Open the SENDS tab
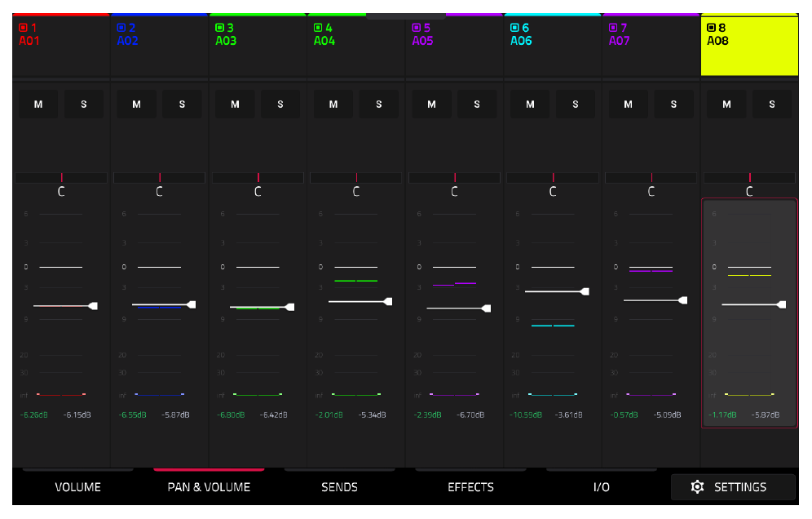The width and height of the screenshot is (812, 519). tap(340, 487)
